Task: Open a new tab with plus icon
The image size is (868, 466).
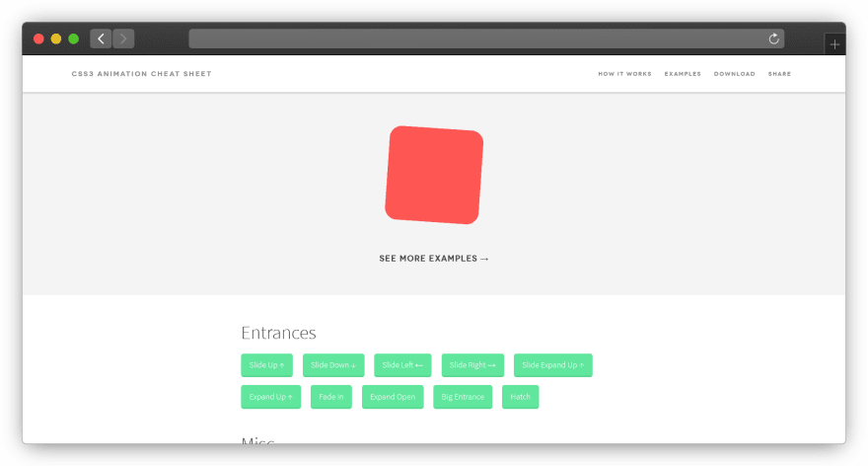Action: (834, 44)
